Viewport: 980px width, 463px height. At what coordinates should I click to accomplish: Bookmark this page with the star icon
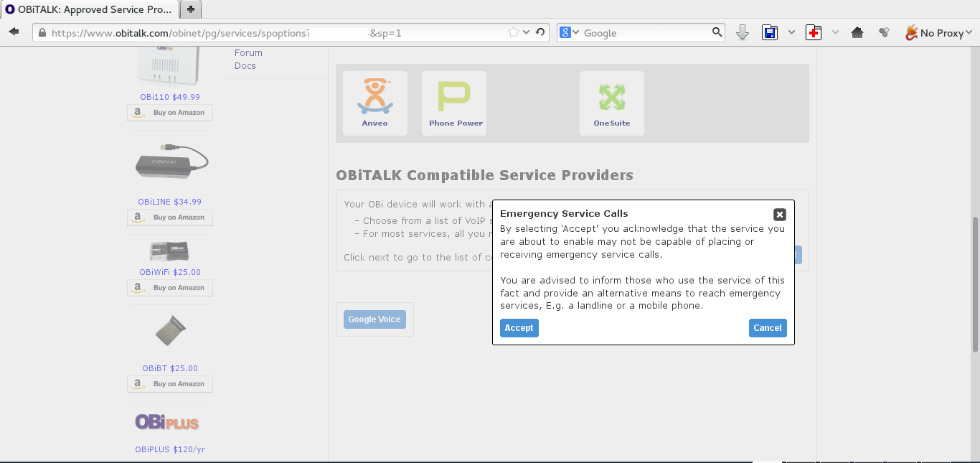coord(514,32)
